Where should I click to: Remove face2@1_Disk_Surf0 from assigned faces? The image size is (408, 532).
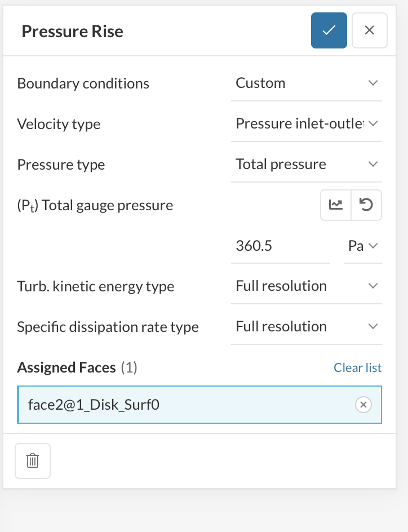pos(363,405)
